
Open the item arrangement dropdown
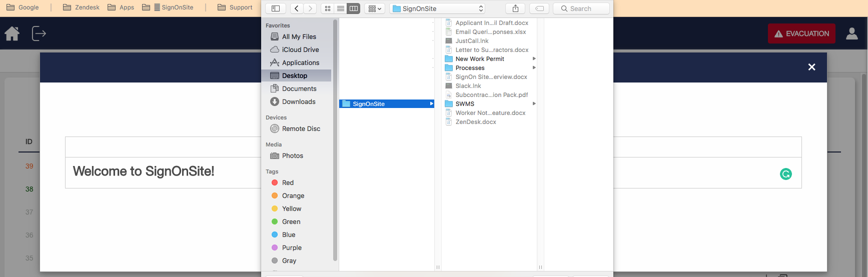pyautogui.click(x=375, y=8)
